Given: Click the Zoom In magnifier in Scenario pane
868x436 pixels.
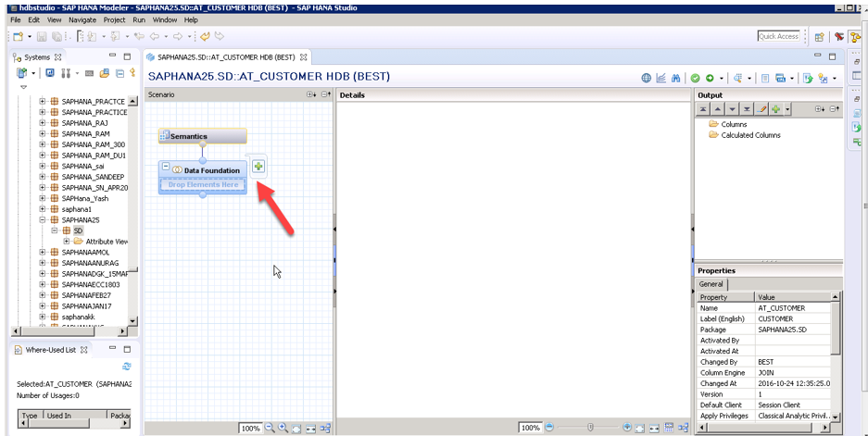Looking at the screenshot, I should [x=283, y=428].
